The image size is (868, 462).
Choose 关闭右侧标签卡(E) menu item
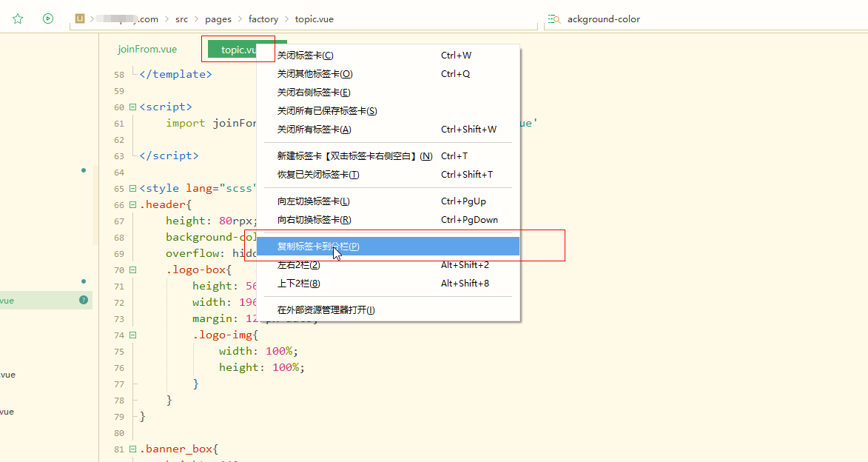(x=388, y=93)
